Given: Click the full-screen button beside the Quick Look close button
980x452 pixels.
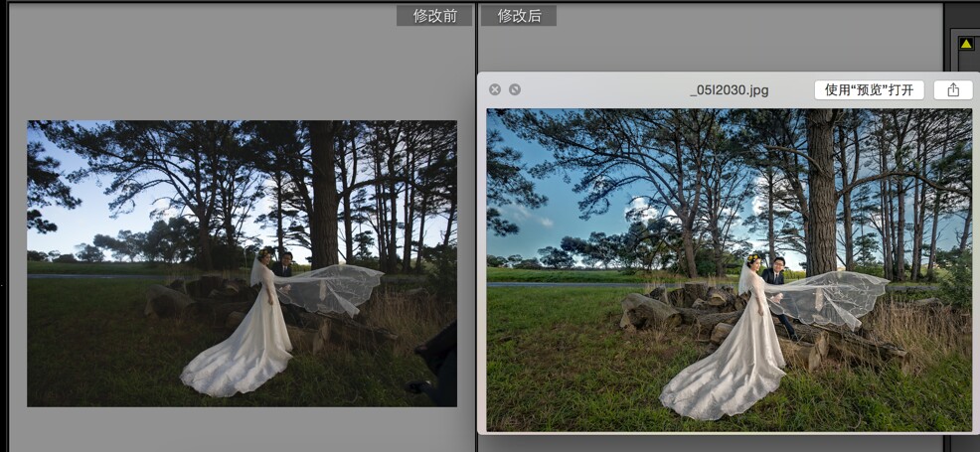Looking at the screenshot, I should (515, 89).
